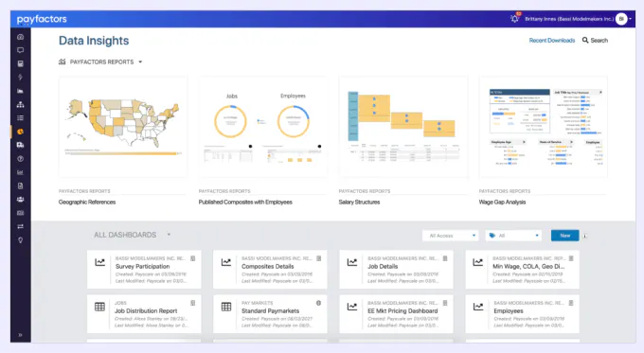Open the All Access filter dropdown
Screen dimensions: 644x353
451,236
